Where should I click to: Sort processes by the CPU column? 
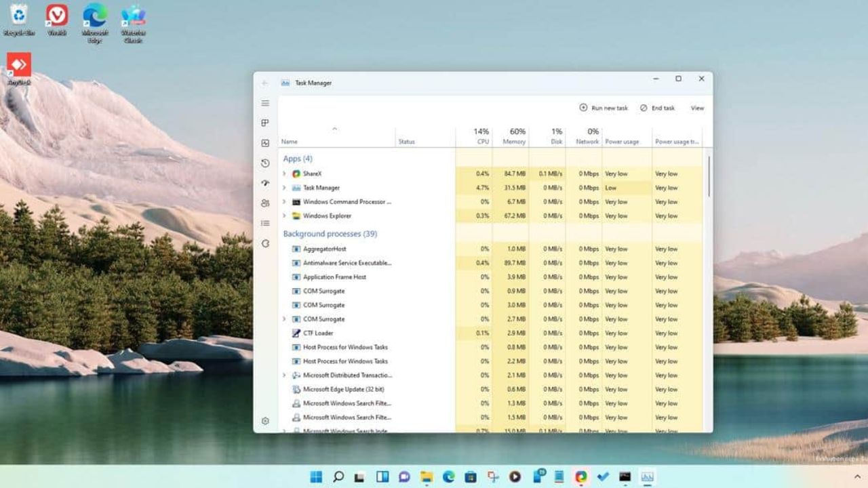tap(474, 136)
